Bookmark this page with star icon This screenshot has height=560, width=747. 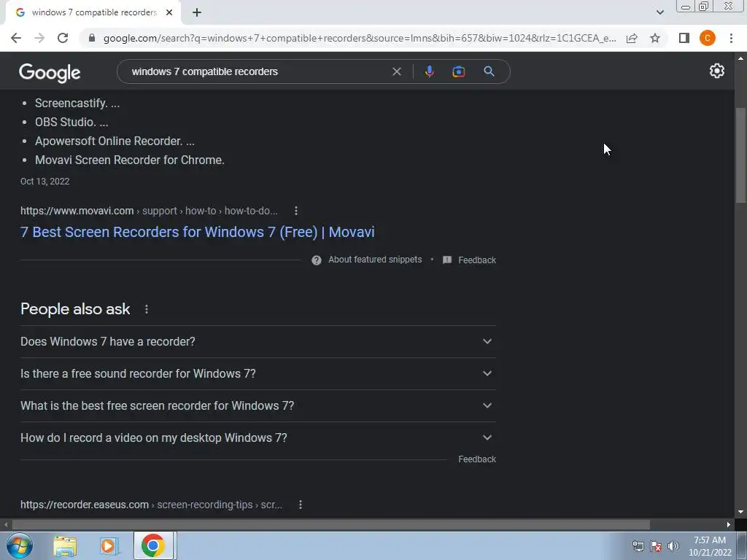pos(655,38)
